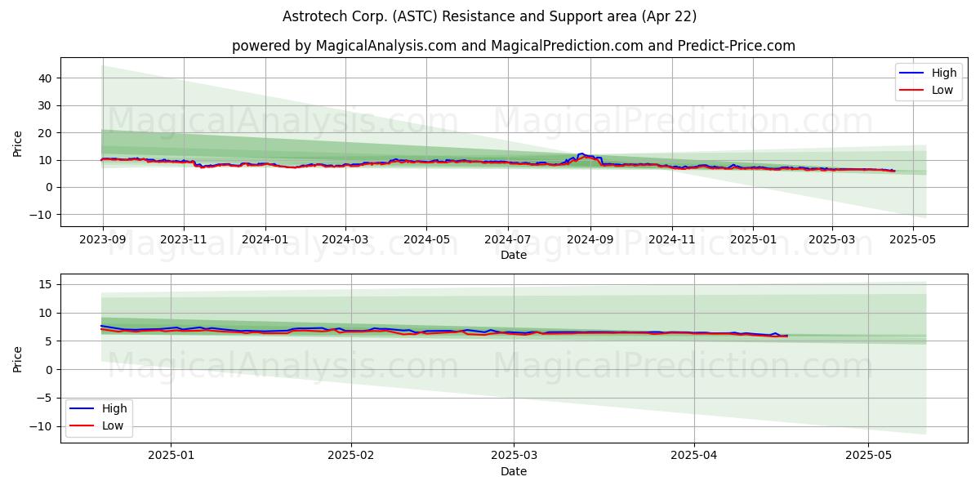Click the '2023-09' date label on top chart

pyautogui.click(x=102, y=240)
